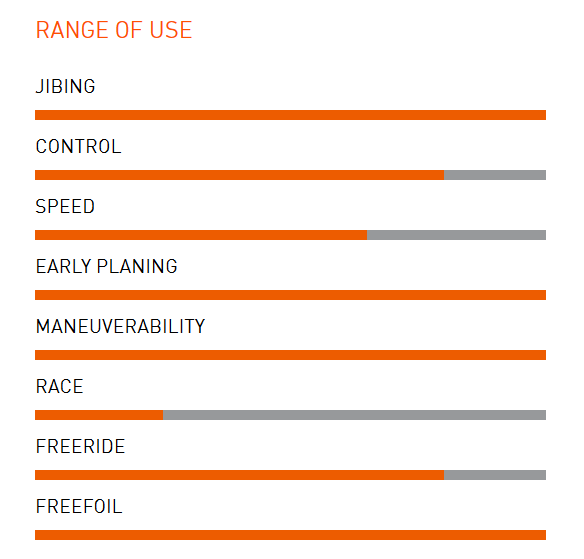Click the orange part of the SPEED bar
This screenshot has width=584, height=559.
coord(201,235)
